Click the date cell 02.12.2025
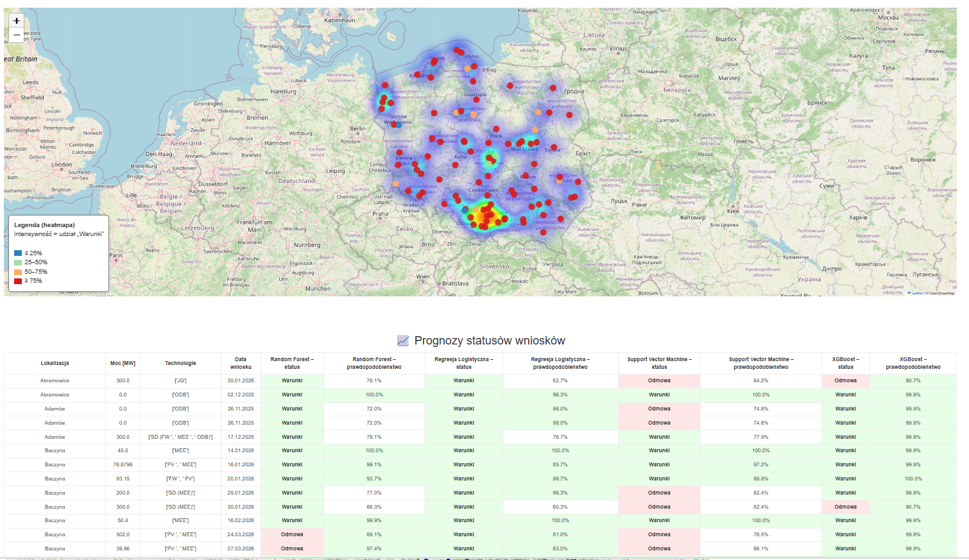969x560 pixels. click(x=241, y=395)
